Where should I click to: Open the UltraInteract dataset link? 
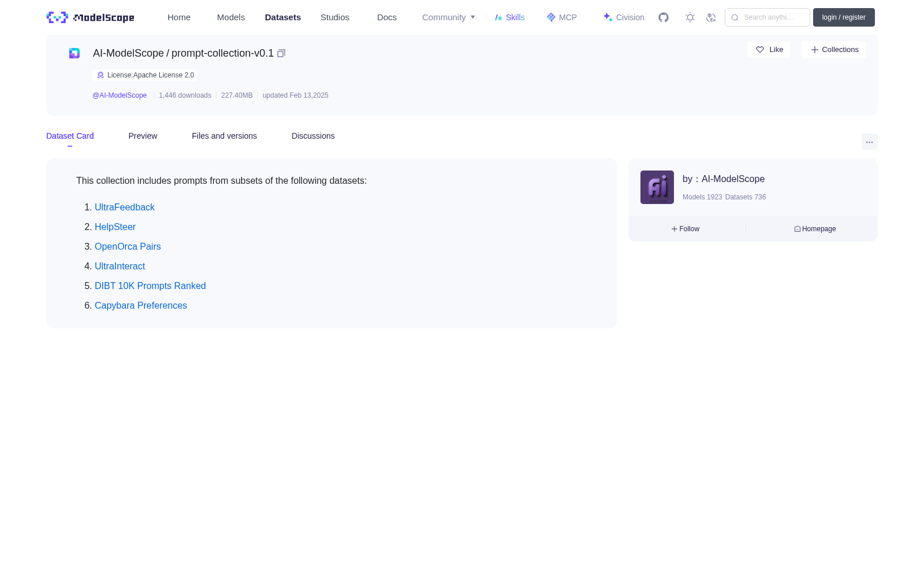[x=120, y=266]
